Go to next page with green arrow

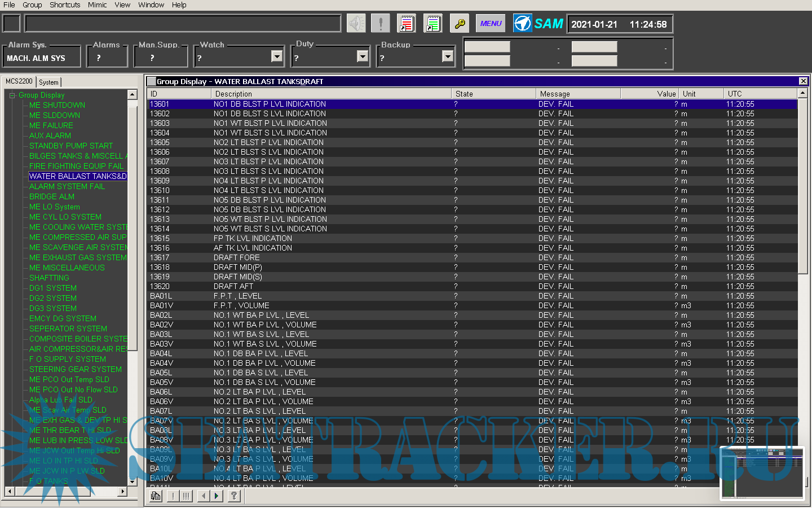coord(217,496)
